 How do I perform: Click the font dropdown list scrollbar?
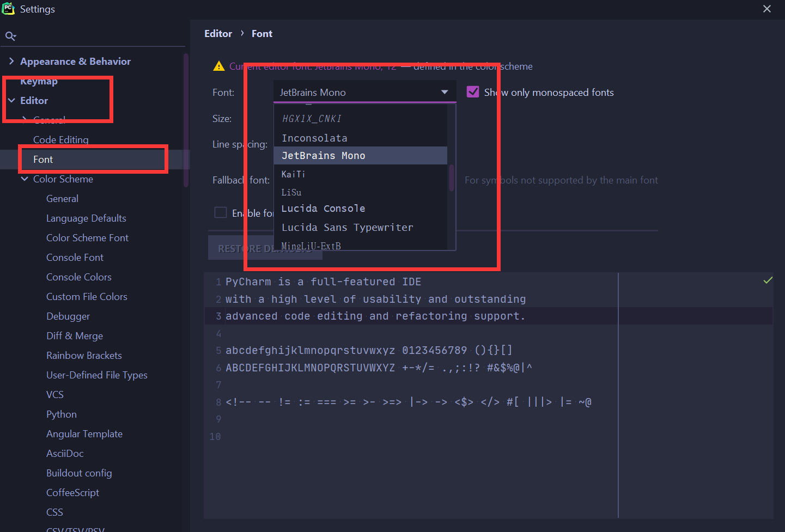(452, 178)
